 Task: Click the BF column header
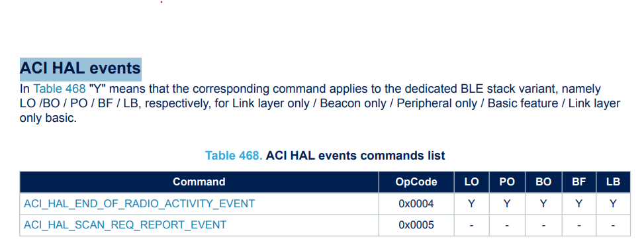pos(578,181)
